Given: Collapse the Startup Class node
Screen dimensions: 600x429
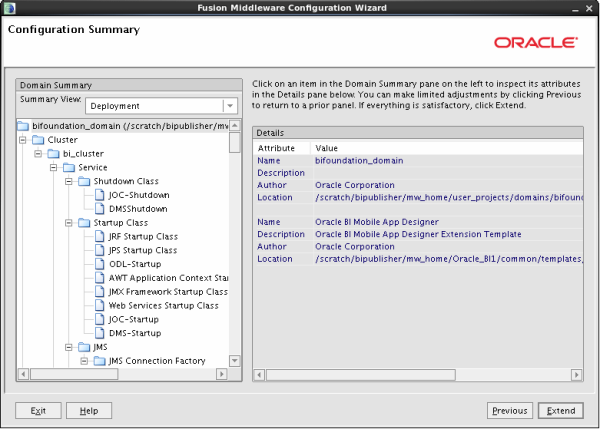Looking at the screenshot, I should click(69, 222).
